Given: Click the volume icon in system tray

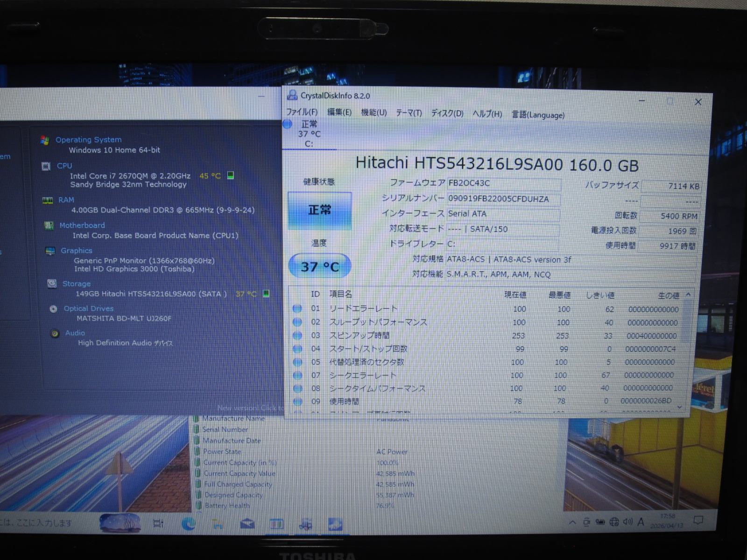Looking at the screenshot, I should [x=627, y=522].
